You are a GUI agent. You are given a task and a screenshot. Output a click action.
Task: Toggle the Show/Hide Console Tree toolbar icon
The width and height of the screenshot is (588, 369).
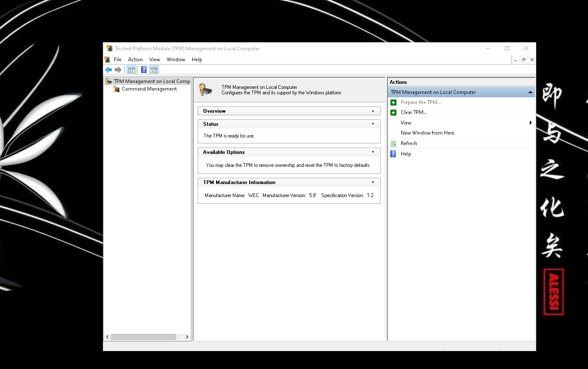click(132, 70)
